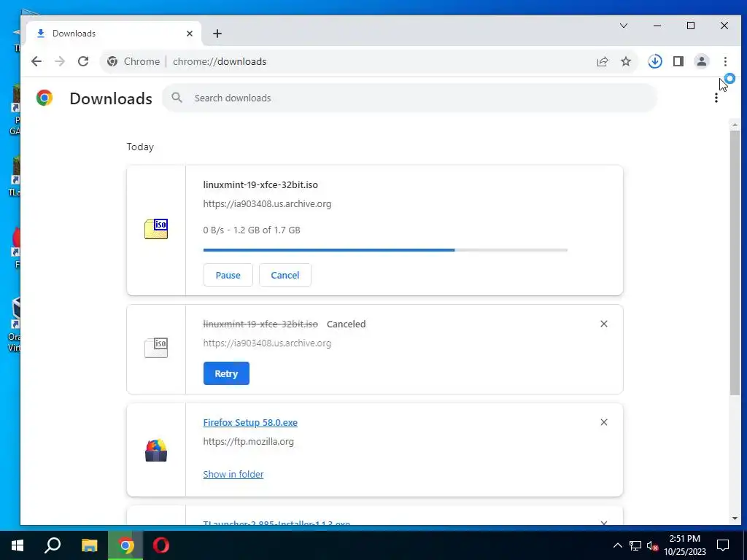
Task: Click the search magnifier icon in Downloads
Action: 177,98
